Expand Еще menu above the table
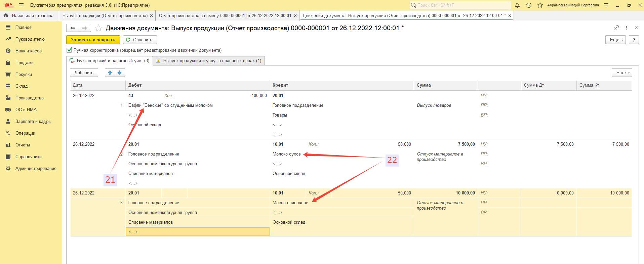 coord(621,73)
